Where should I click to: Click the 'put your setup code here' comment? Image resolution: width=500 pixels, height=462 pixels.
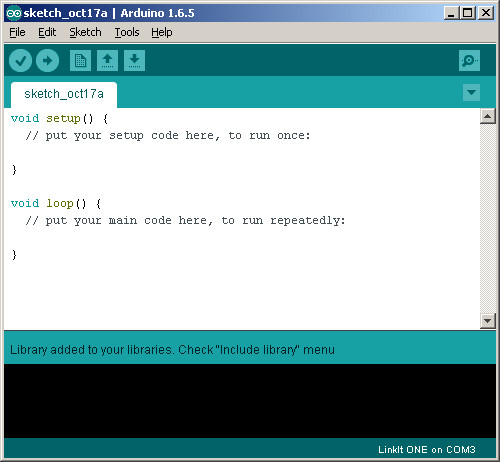coord(168,136)
